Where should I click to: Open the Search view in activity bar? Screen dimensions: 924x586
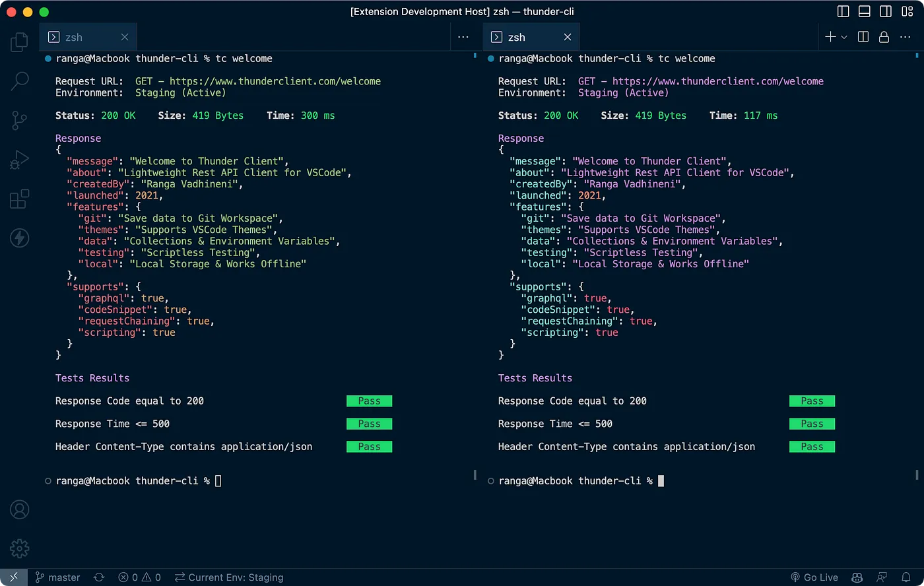point(19,81)
